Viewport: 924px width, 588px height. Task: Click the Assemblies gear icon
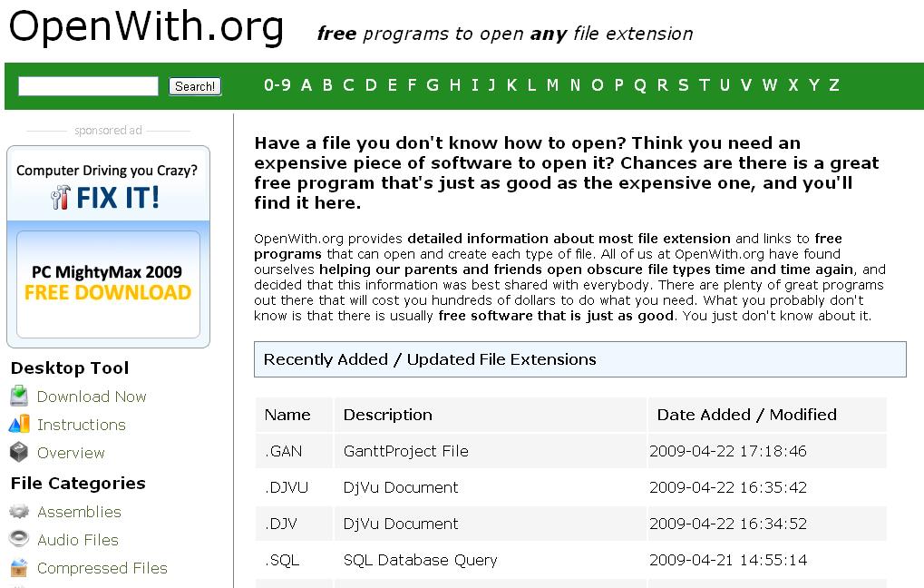coord(19,512)
